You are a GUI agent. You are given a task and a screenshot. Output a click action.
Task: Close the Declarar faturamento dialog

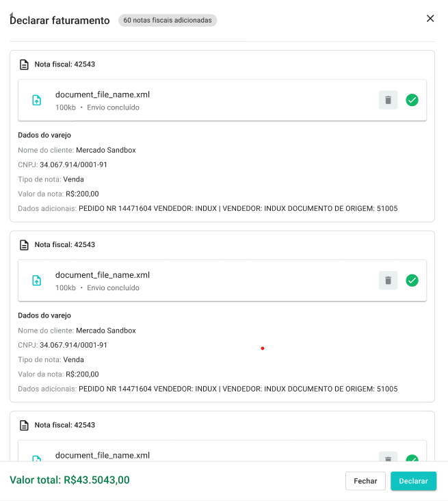[430, 18]
